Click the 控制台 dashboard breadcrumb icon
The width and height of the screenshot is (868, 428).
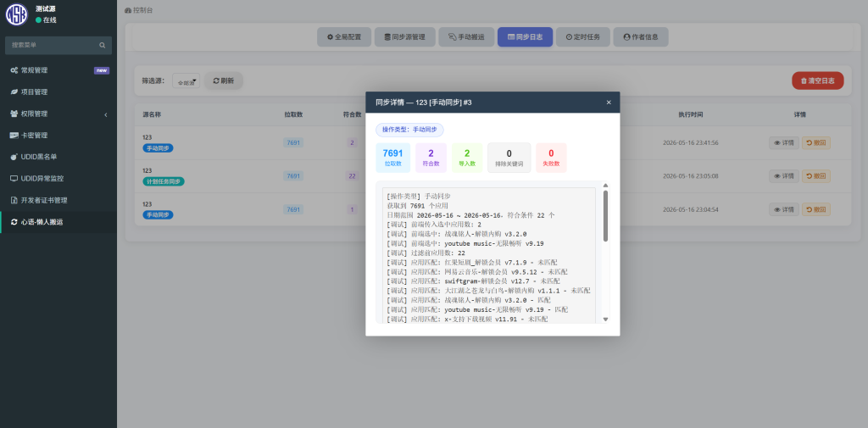[128, 10]
